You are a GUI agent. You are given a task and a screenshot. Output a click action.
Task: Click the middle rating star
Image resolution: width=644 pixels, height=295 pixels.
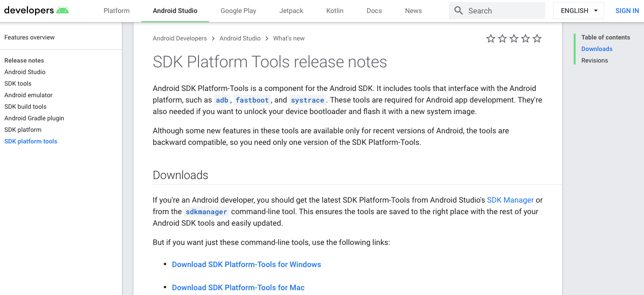(x=513, y=38)
